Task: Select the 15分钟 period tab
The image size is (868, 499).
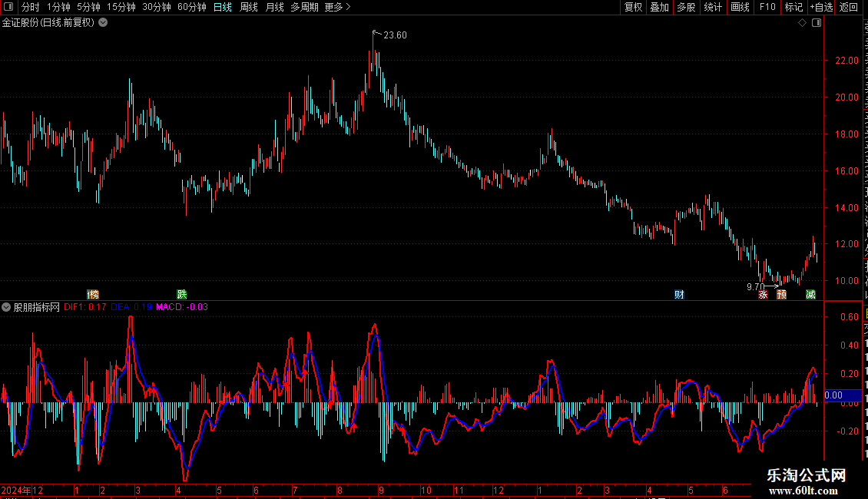Action: 121,7
